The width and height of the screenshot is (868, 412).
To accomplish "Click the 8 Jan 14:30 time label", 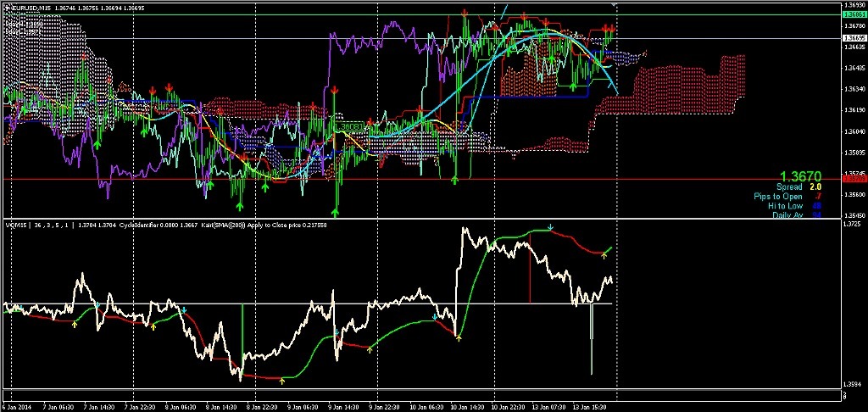I will [x=220, y=406].
